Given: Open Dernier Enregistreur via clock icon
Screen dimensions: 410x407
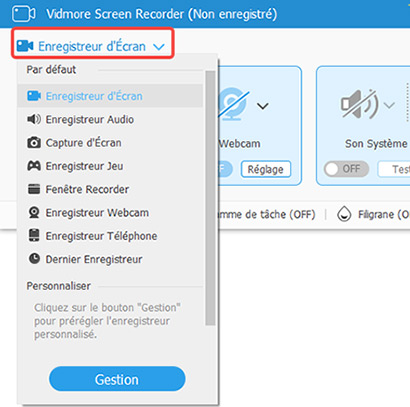Looking at the screenshot, I should (34, 259).
